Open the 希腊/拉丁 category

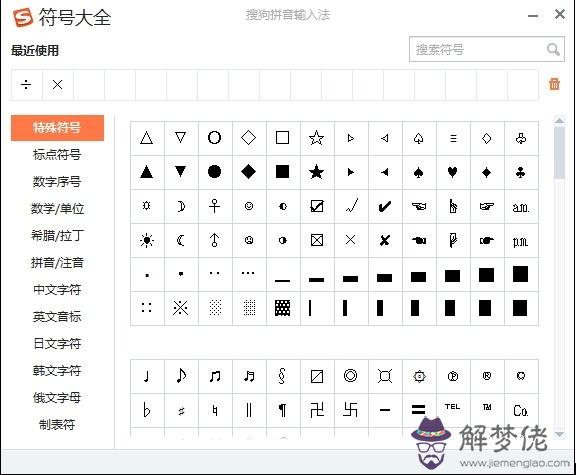pos(57,235)
